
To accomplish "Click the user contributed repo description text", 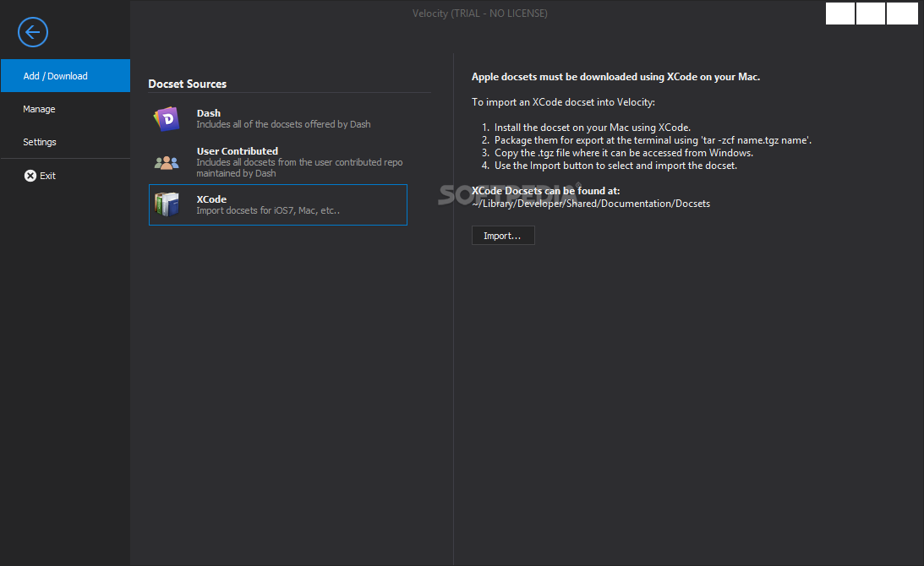I will [299, 167].
